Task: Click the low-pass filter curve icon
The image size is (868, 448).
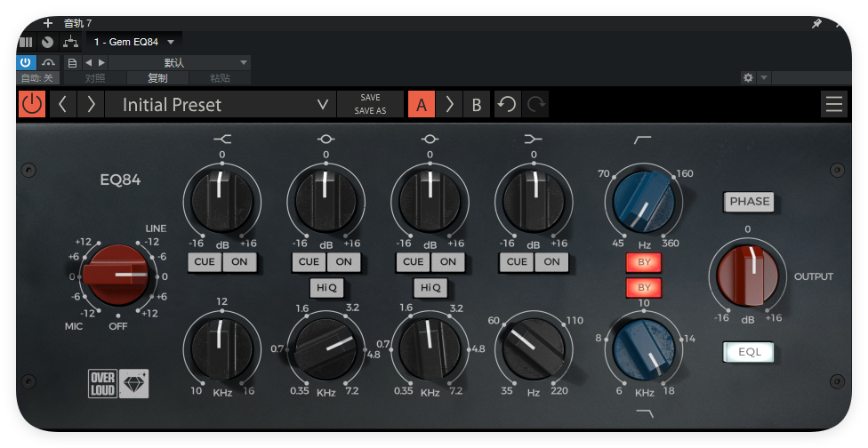Action: [645, 412]
